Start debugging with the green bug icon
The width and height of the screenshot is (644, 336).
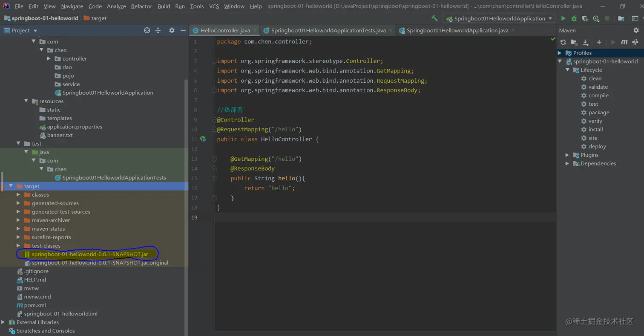pyautogui.click(x=574, y=18)
